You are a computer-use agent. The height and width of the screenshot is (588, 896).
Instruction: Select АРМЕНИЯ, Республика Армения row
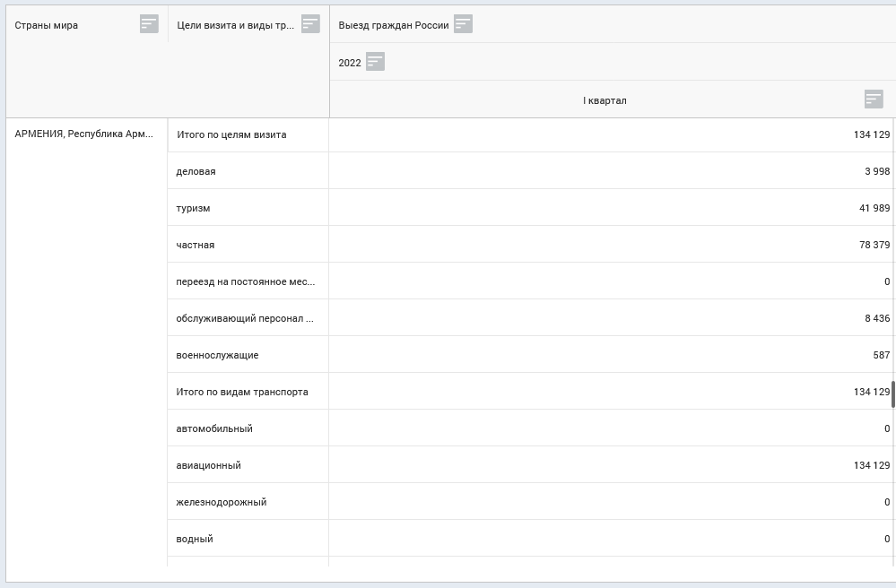tap(84, 134)
